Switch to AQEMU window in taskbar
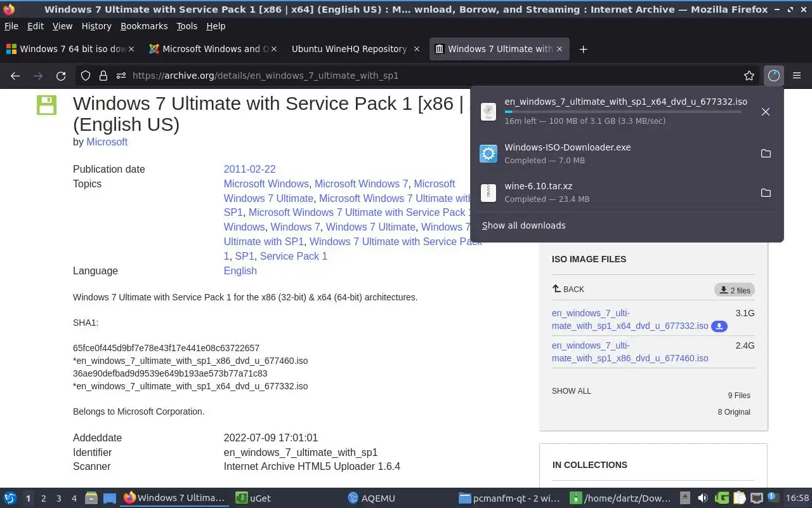Image resolution: width=812 pixels, height=508 pixels. tap(400, 498)
